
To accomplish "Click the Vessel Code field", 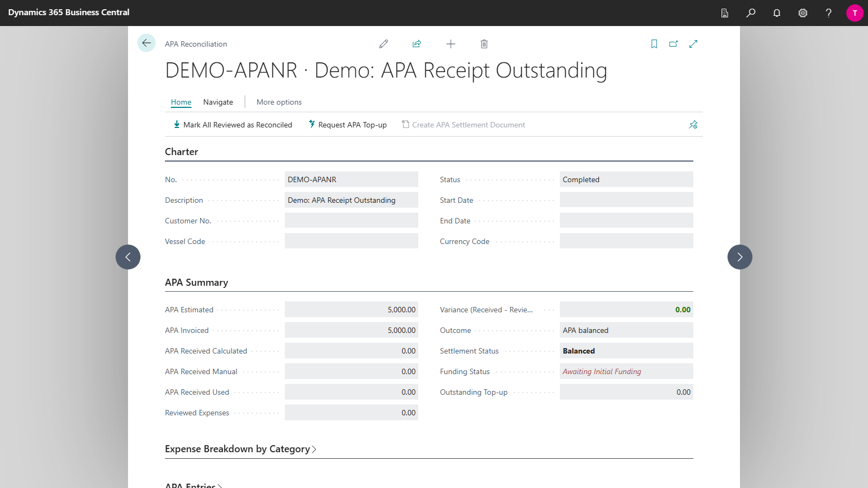I will point(352,241).
